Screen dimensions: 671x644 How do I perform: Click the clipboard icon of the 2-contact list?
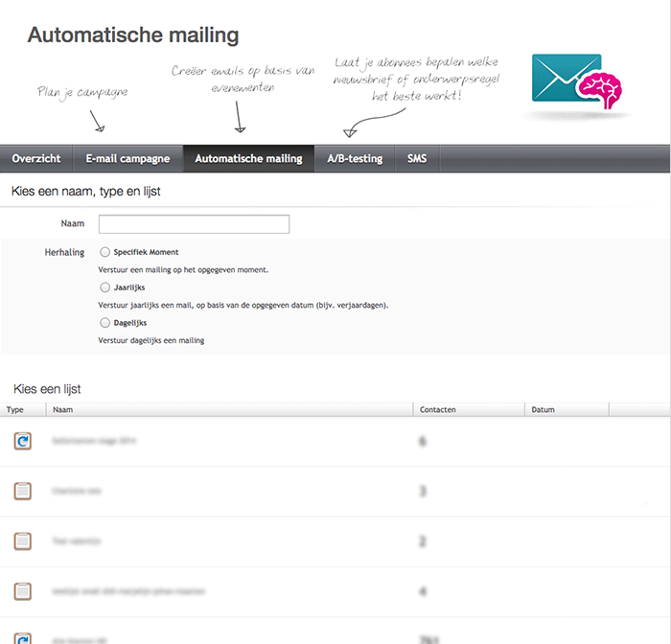pyautogui.click(x=22, y=541)
